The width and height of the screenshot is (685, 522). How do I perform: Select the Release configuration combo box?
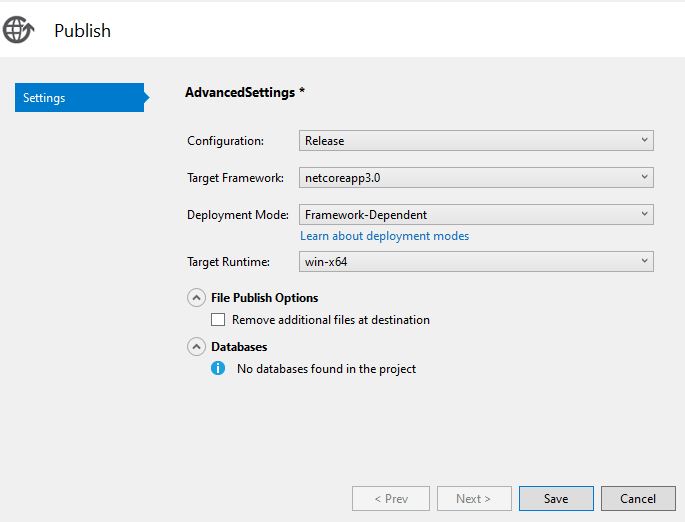[x=476, y=140]
